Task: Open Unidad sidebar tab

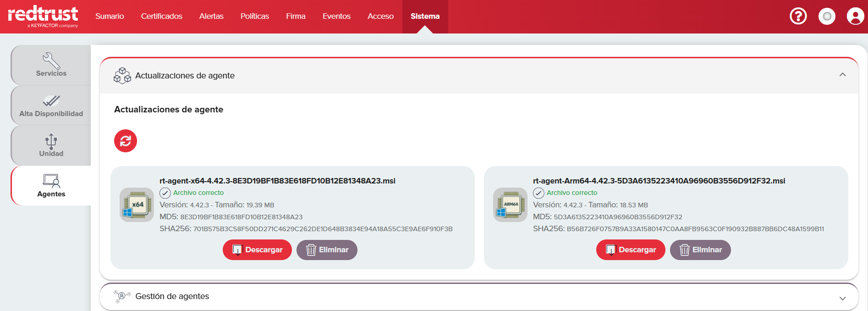Action: (x=51, y=145)
